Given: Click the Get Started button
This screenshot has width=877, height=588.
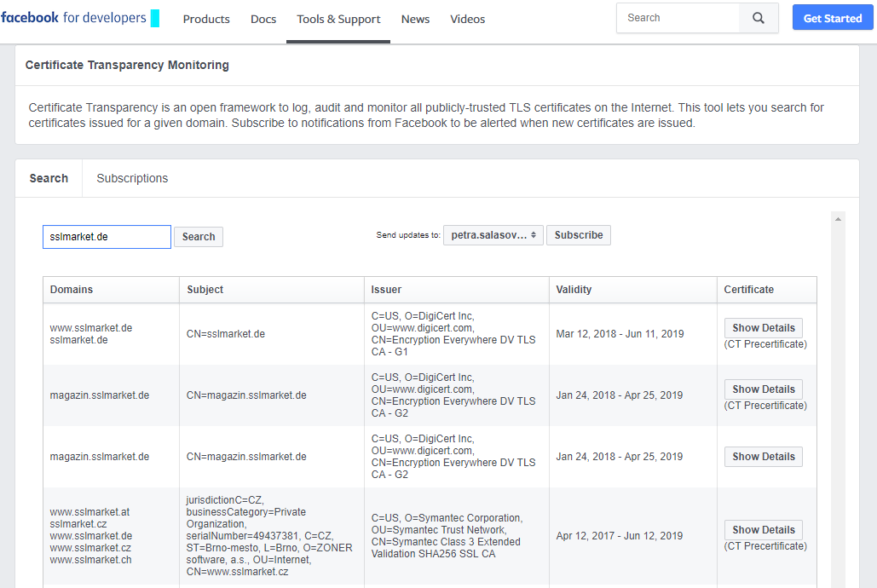Looking at the screenshot, I should [832, 18].
